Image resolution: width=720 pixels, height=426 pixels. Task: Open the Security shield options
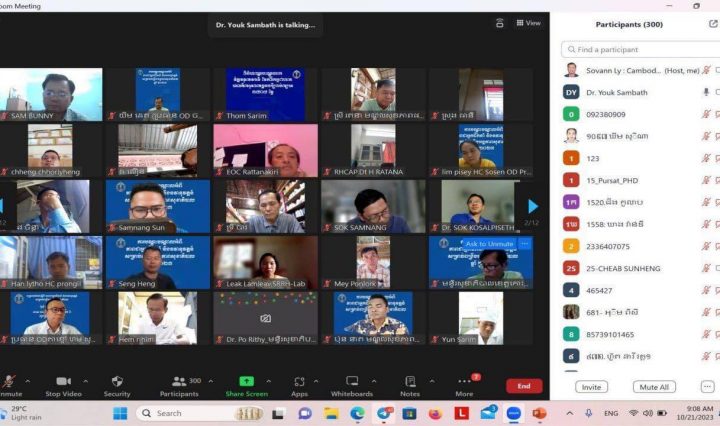click(117, 381)
